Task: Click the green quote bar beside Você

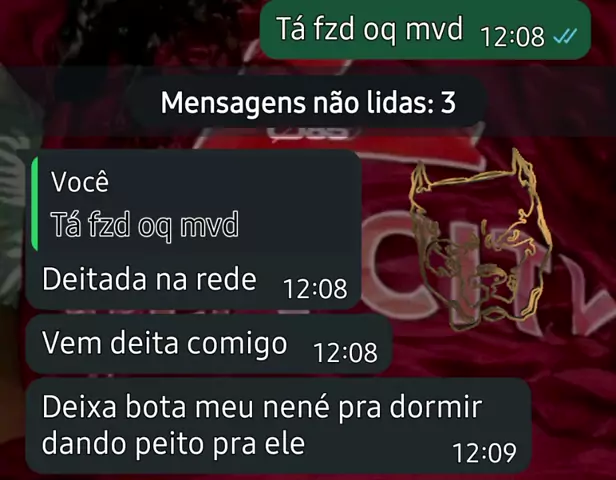Action: point(35,204)
